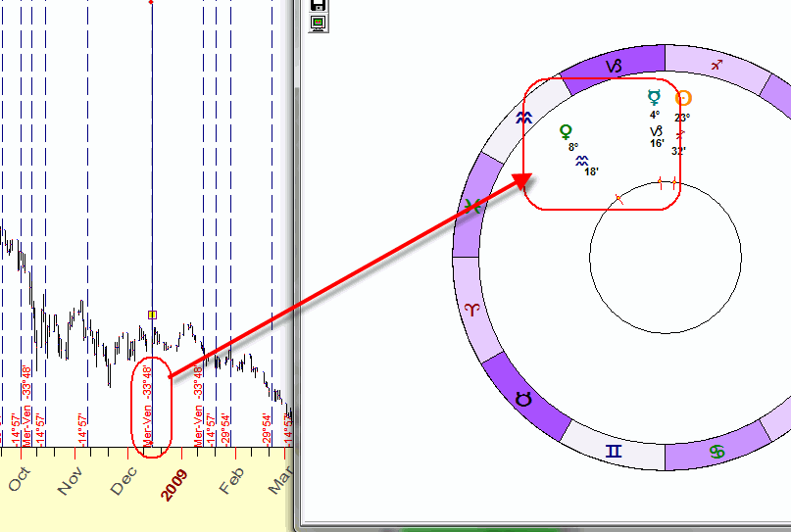
Task: Click the Cancer sign on zodiac ring
Action: coord(717,451)
